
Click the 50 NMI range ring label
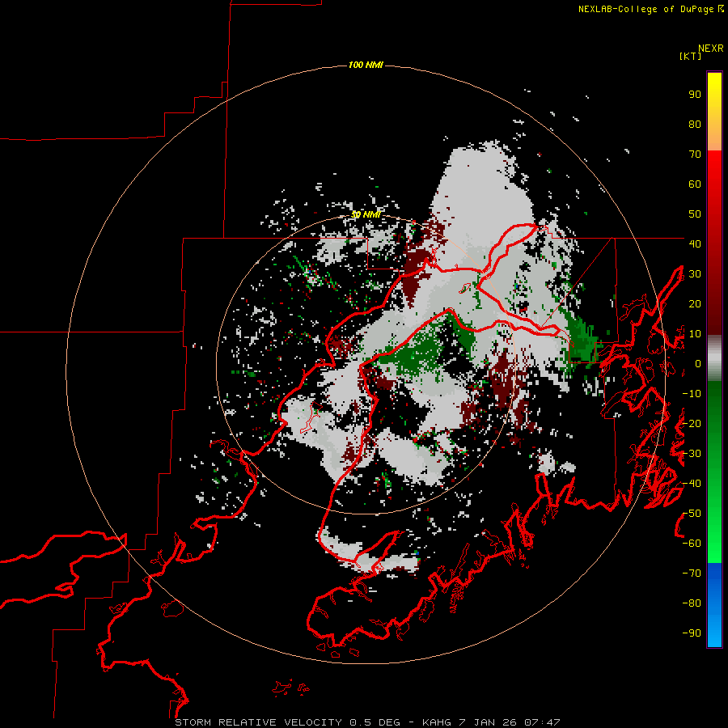click(366, 214)
